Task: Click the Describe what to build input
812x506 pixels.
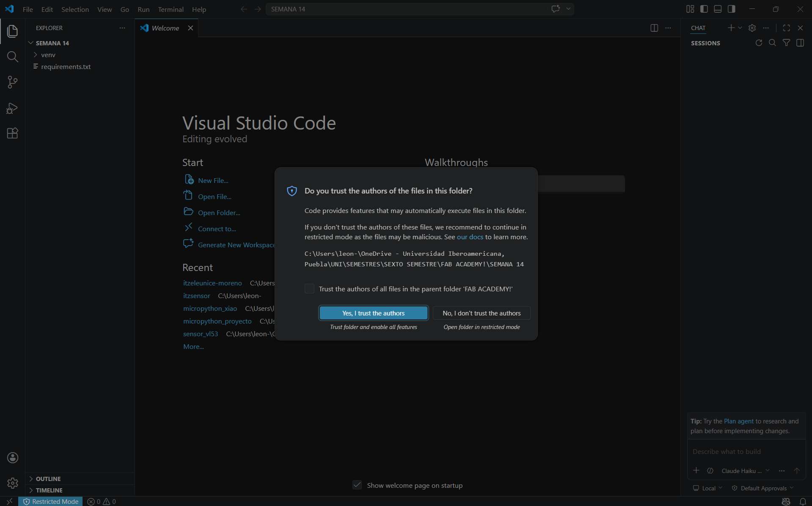Action: pyautogui.click(x=746, y=452)
